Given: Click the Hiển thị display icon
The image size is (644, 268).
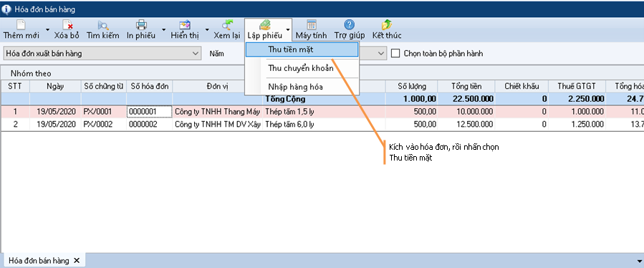Looking at the screenshot, I should tap(185, 24).
